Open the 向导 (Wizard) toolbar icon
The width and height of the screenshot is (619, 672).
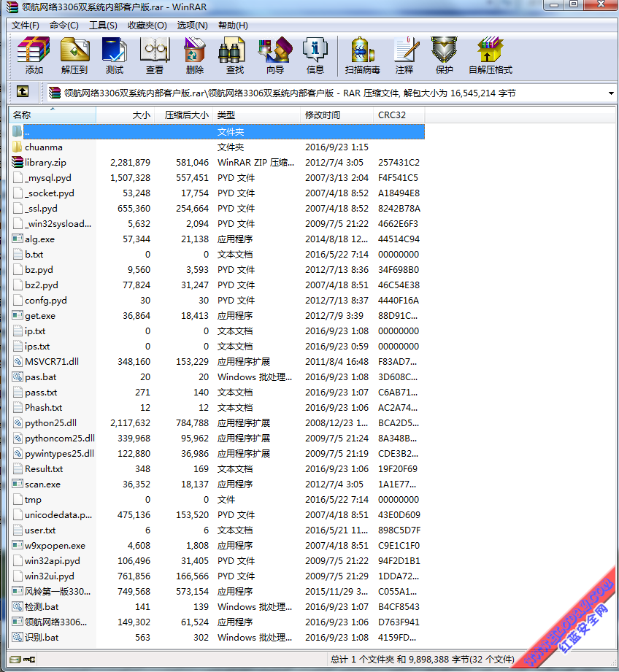(274, 50)
